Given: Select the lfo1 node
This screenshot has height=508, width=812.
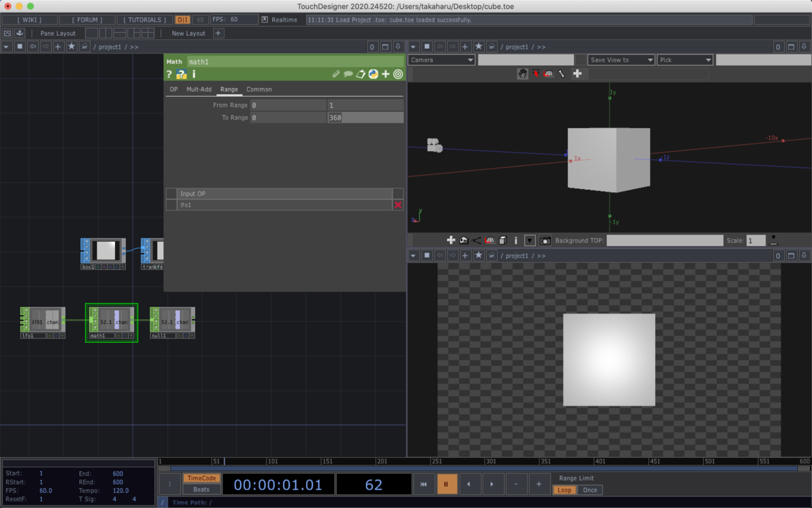Looking at the screenshot, I should point(43,322).
